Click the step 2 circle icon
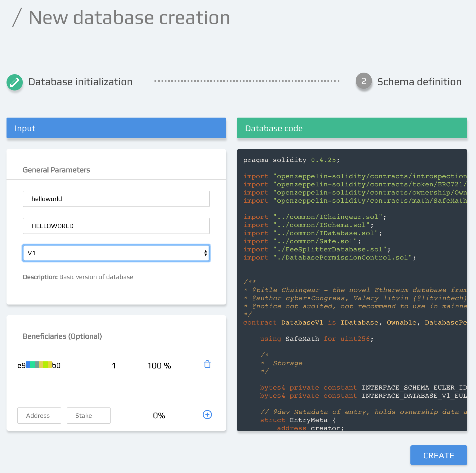The width and height of the screenshot is (476, 473). tap(364, 81)
